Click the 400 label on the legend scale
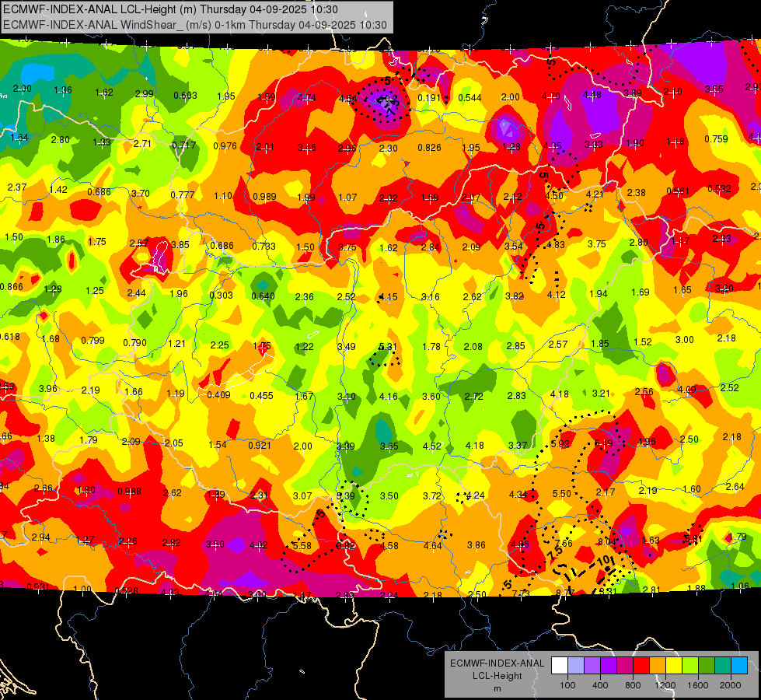Viewport: 761px width, 700px height. 600,685
